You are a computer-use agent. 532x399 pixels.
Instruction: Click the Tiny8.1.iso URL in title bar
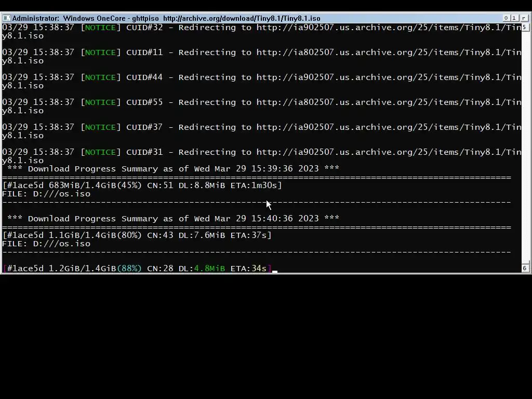pyautogui.click(x=242, y=18)
